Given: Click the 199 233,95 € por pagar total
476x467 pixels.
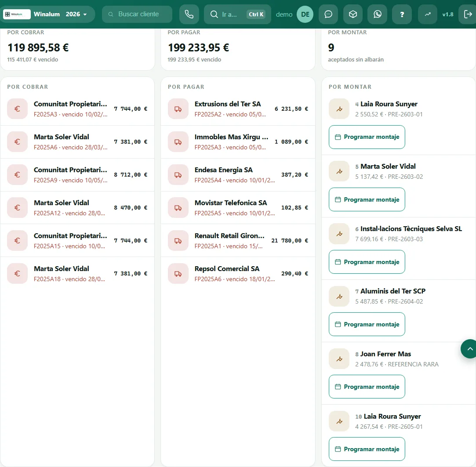Looking at the screenshot, I should [x=199, y=47].
